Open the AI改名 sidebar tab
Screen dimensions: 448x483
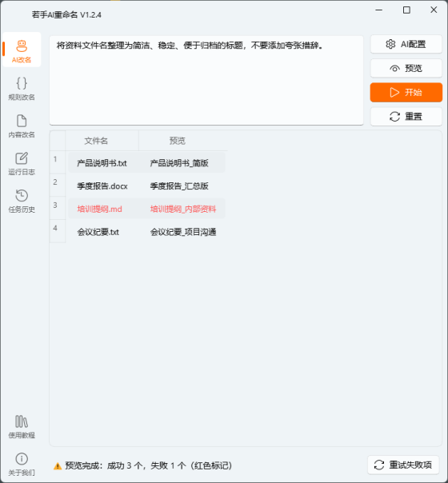(x=22, y=50)
